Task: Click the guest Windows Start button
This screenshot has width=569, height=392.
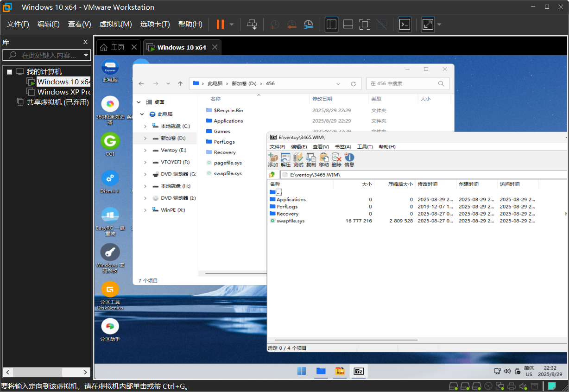Action: pyautogui.click(x=302, y=371)
